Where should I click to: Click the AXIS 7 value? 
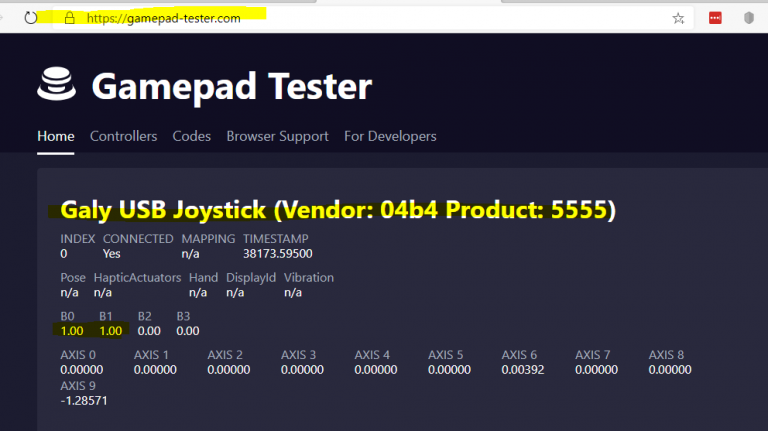597,370
